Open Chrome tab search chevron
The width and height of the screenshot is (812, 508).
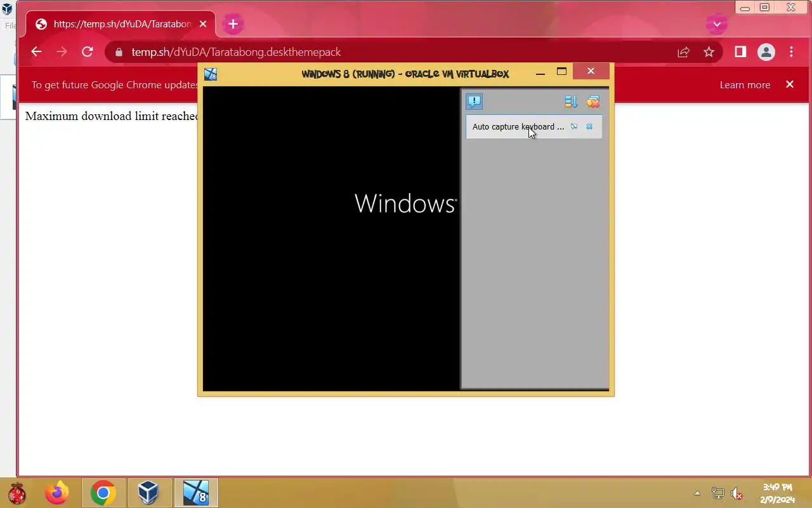click(x=717, y=24)
